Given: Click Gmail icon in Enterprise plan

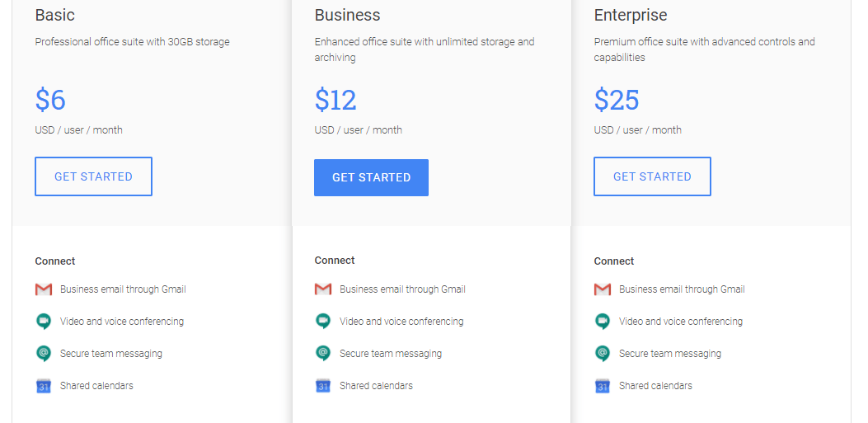Looking at the screenshot, I should coord(603,289).
